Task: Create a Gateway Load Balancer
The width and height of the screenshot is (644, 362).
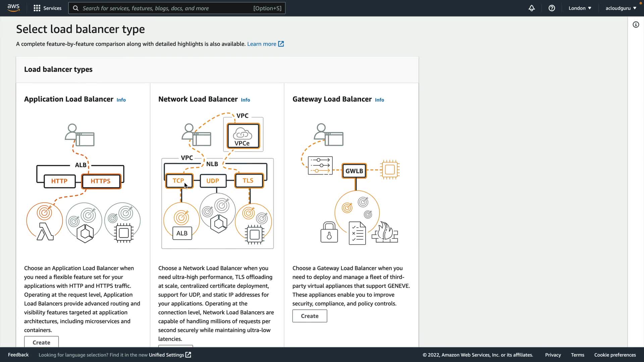Action: click(x=309, y=316)
